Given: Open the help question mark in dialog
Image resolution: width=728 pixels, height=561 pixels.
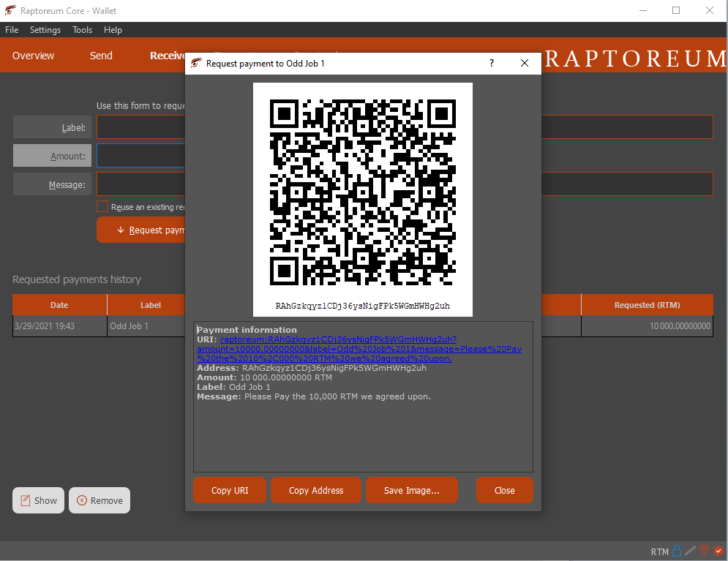Looking at the screenshot, I should pyautogui.click(x=491, y=63).
